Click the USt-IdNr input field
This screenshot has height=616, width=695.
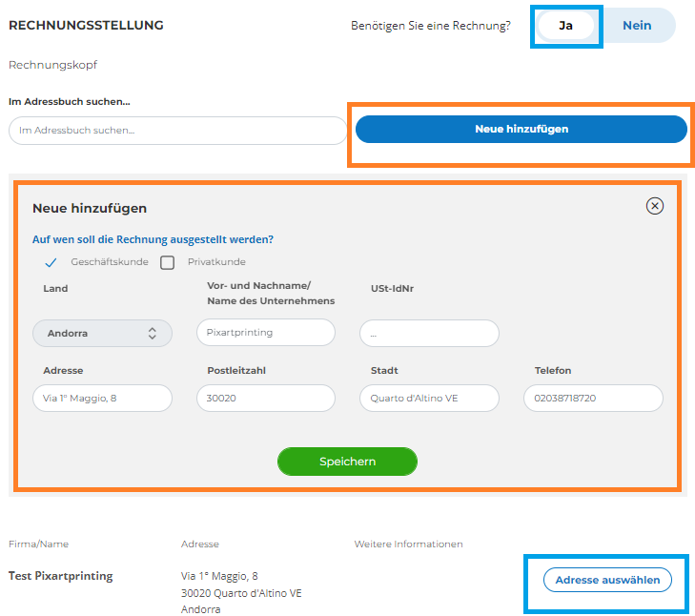pos(429,334)
